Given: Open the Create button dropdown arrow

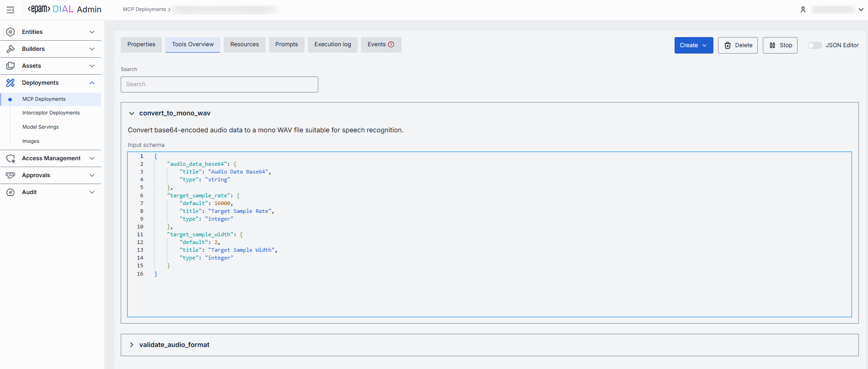Looking at the screenshot, I should coord(705,45).
